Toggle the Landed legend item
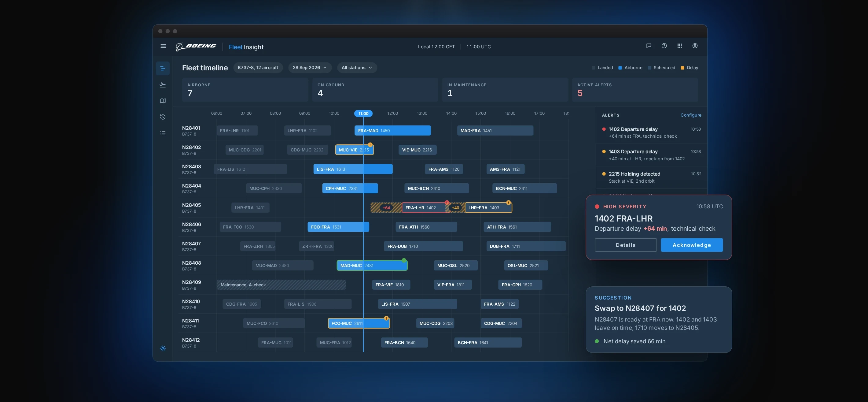868x402 pixels. coord(602,68)
